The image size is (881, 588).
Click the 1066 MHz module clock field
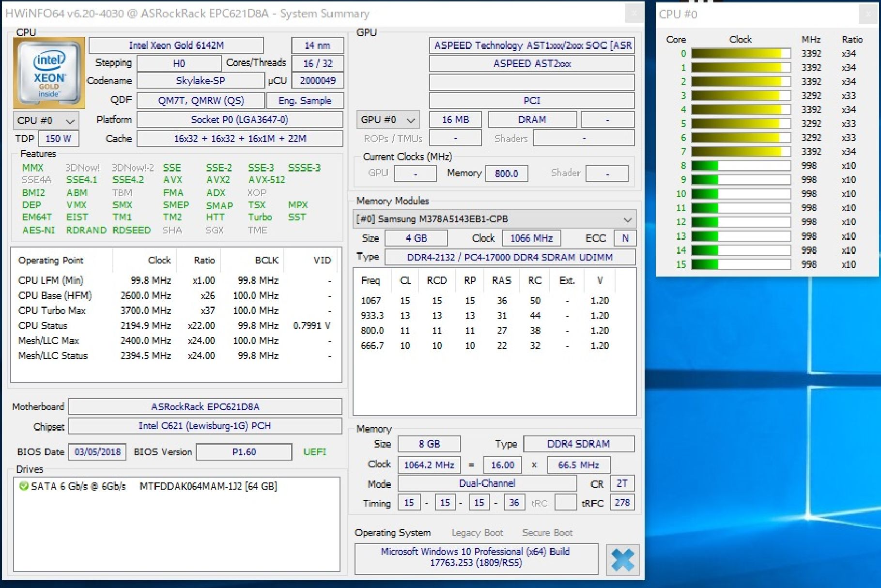pos(531,238)
